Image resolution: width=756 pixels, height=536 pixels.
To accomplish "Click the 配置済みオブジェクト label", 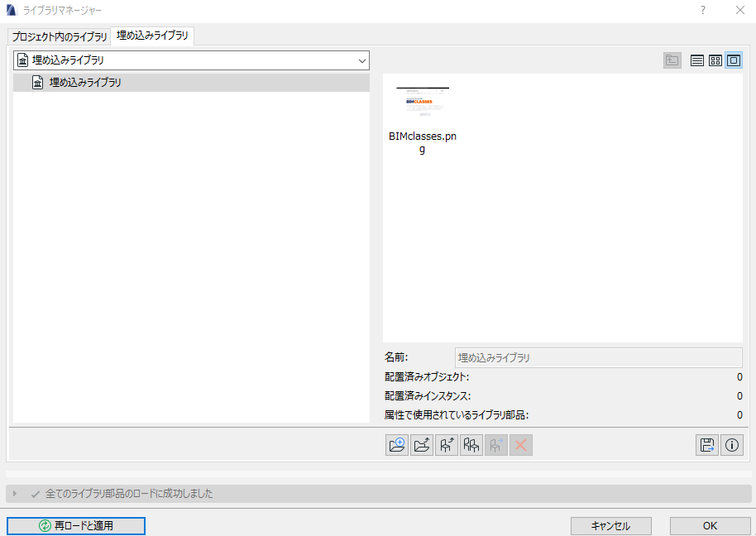I will click(427, 377).
